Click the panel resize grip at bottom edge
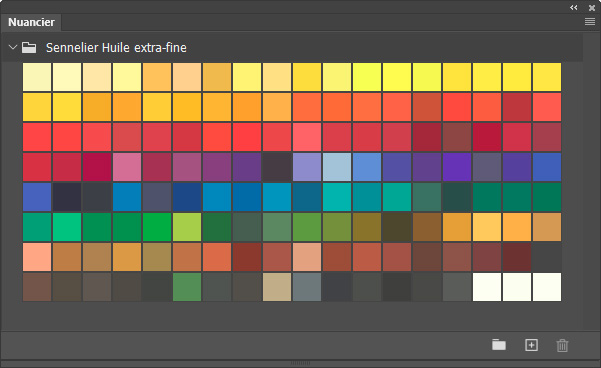 tap(300, 363)
